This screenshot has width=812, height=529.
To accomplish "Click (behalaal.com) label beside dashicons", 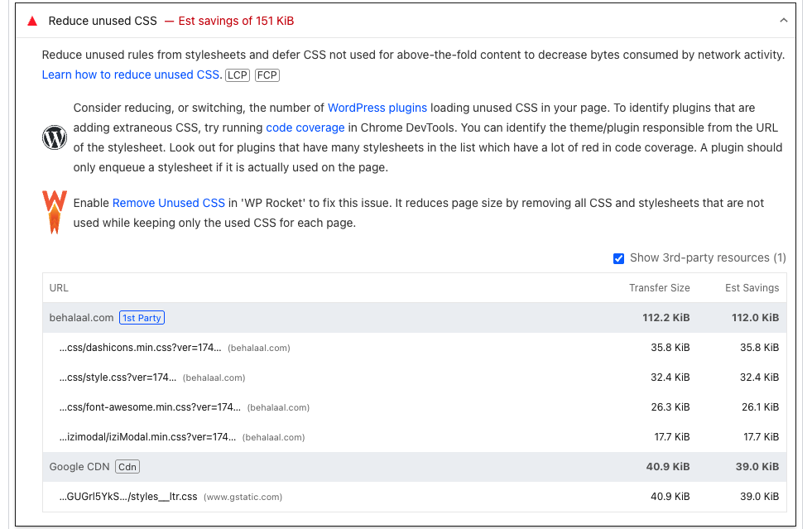I will point(259,349).
